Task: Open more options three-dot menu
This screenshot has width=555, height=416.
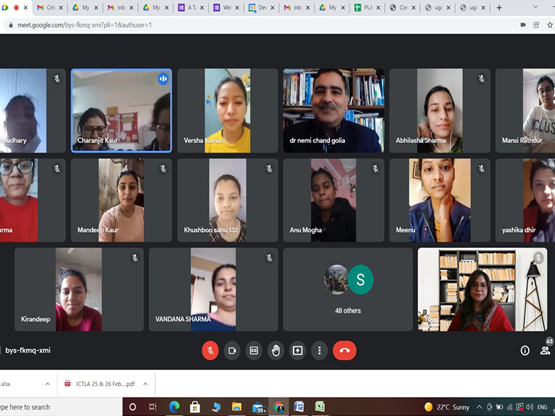Action: coord(319,351)
